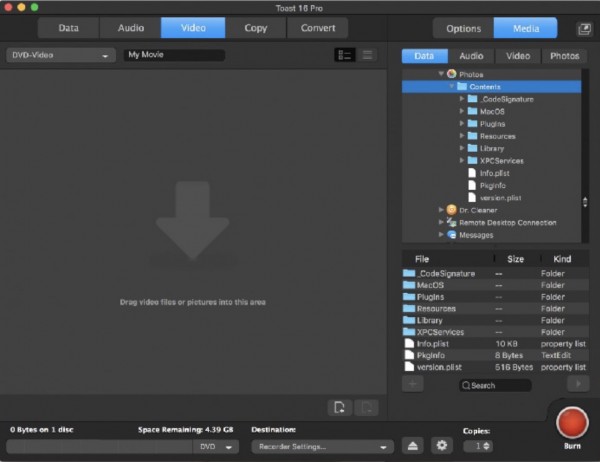This screenshot has height=462, width=600.
Task: Select the media browser Photos tab
Action: pos(565,56)
